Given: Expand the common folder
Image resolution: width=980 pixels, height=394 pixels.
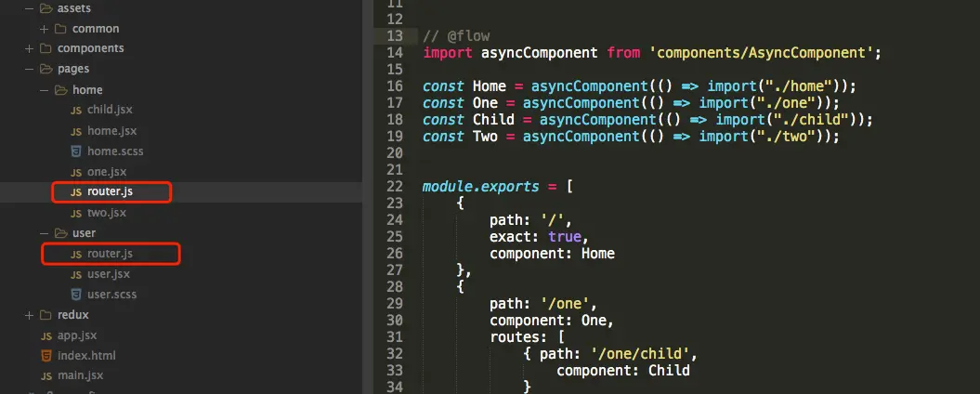Looking at the screenshot, I should pyautogui.click(x=44, y=29).
